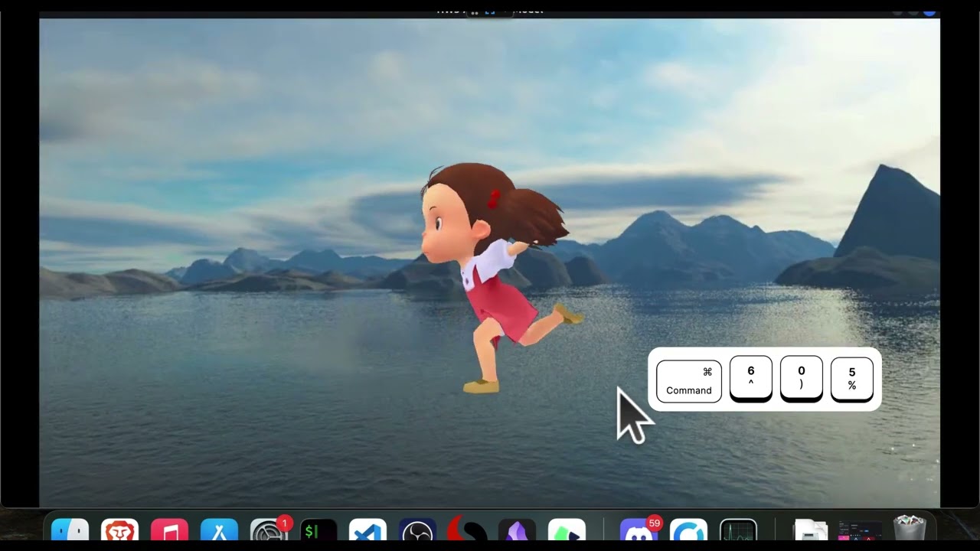Open System Settings showing one notification badge
The image size is (980, 551).
[269, 530]
